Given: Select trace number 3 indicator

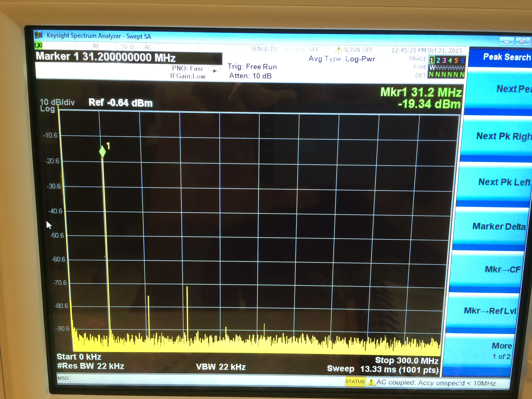Looking at the screenshot, I should (x=444, y=60).
